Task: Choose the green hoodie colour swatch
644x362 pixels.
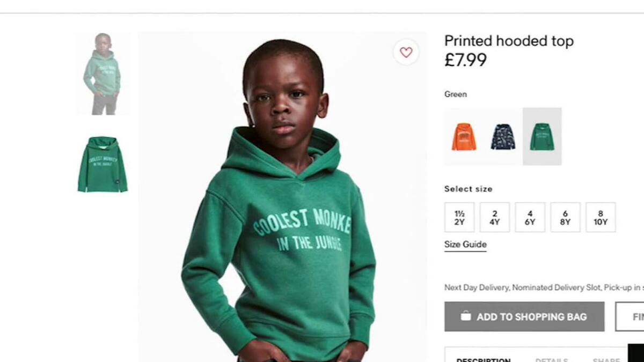Action: 542,136
